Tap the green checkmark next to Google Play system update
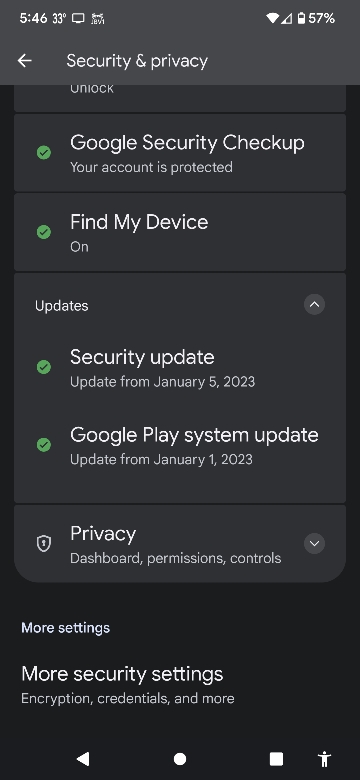This screenshot has width=360, height=780. click(x=44, y=445)
